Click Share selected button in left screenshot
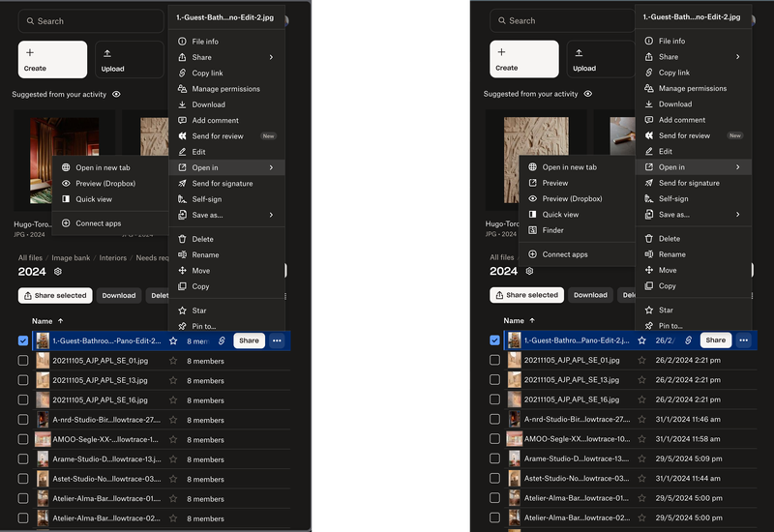This screenshot has width=774, height=532. [x=55, y=296]
